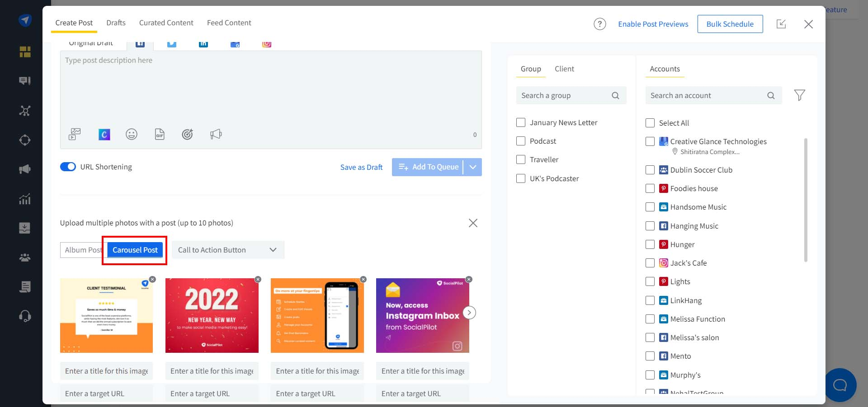Viewport: 868px width, 407px height.
Task: Click the add media icon in editor
Action: tap(75, 134)
